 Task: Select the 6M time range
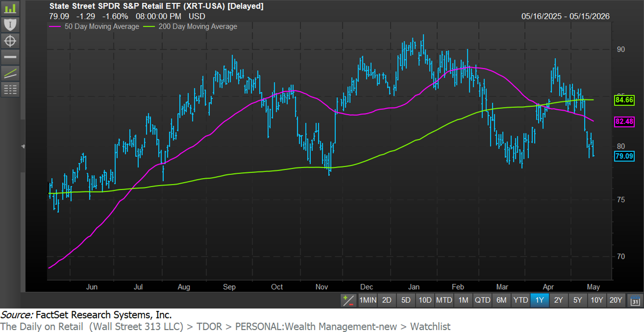[502, 300]
